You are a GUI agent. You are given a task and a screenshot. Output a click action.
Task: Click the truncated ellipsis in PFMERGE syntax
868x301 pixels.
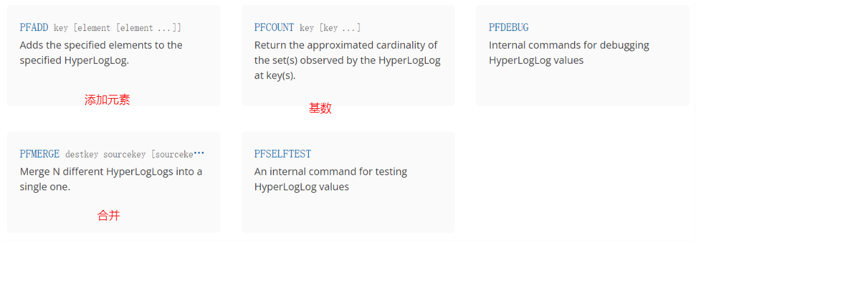click(199, 154)
